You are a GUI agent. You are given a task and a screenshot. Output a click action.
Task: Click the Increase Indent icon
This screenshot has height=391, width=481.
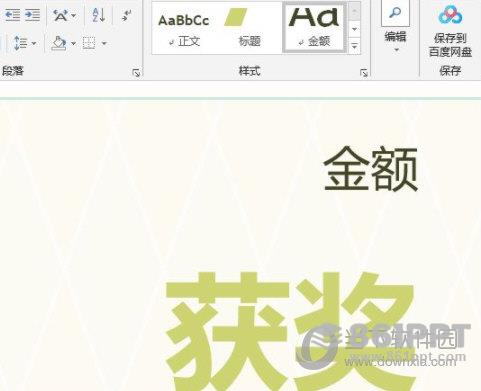32,15
